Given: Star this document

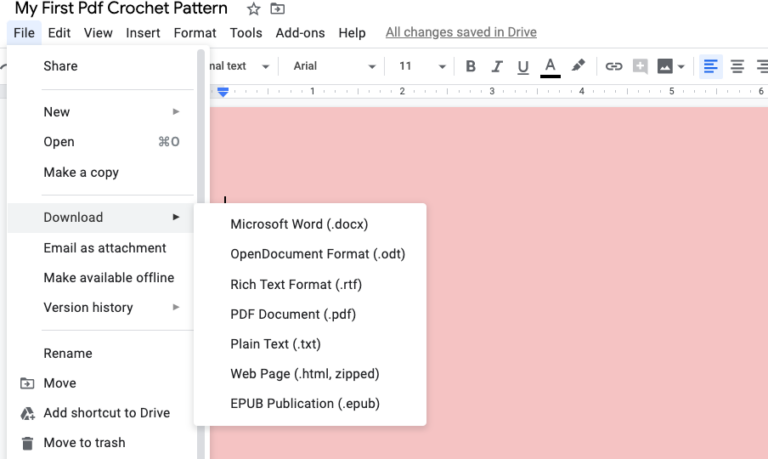Looking at the screenshot, I should click(x=254, y=9).
